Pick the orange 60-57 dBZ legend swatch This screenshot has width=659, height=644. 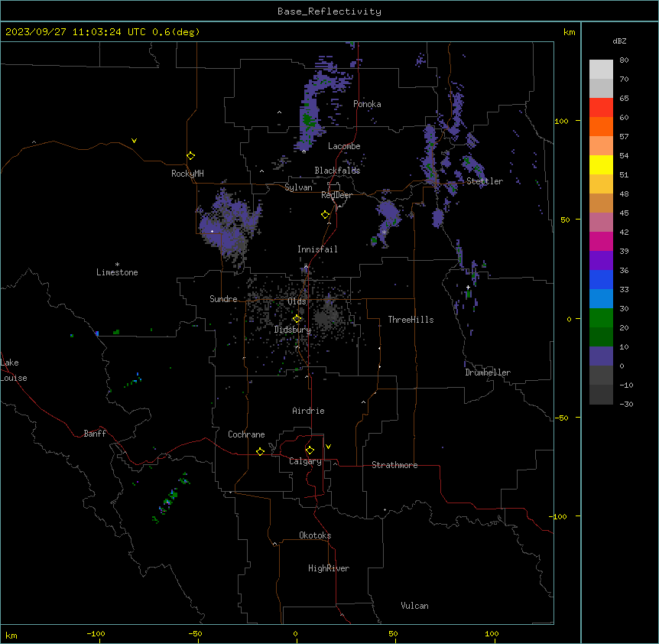tap(601, 126)
